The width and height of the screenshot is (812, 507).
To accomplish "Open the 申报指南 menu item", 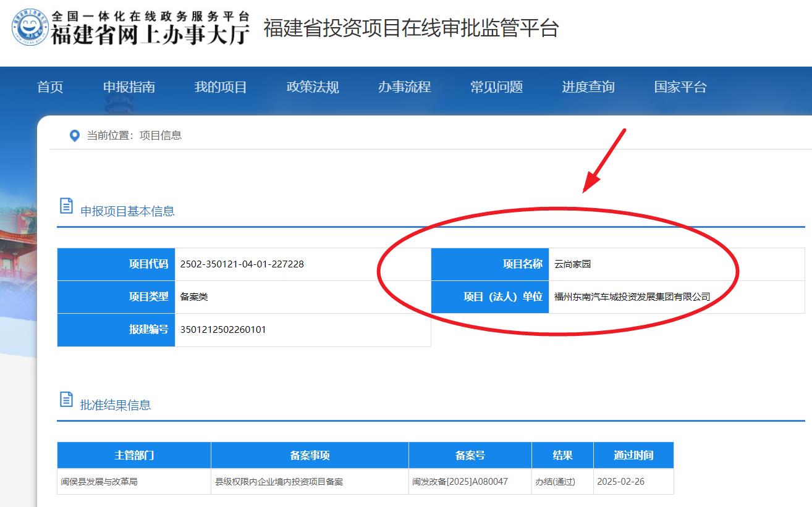I will click(x=129, y=87).
